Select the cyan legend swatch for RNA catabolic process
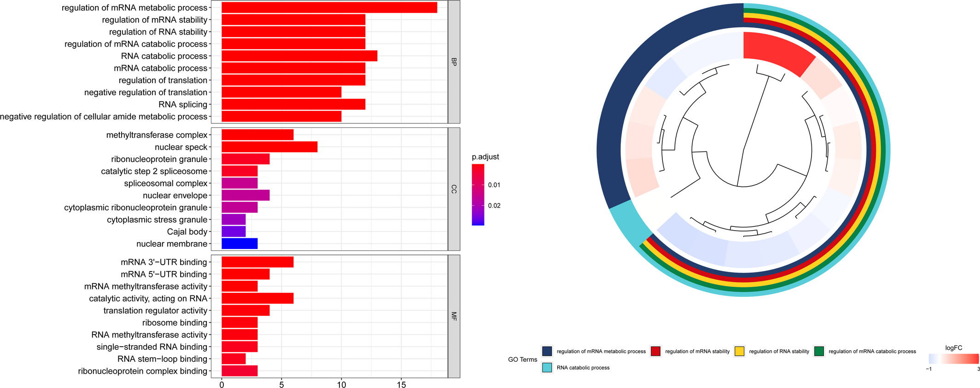Image resolution: width=980 pixels, height=388 pixels. tap(547, 367)
